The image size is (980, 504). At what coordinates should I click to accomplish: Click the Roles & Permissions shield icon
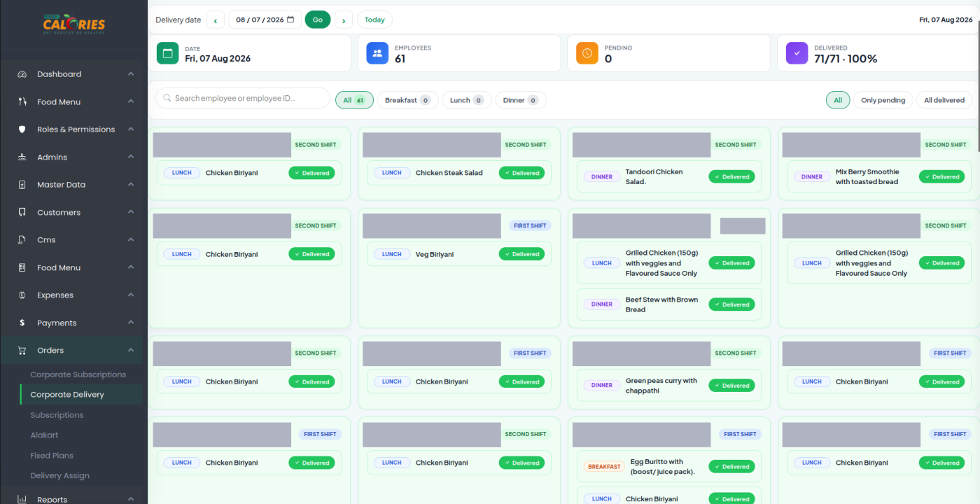tap(22, 129)
